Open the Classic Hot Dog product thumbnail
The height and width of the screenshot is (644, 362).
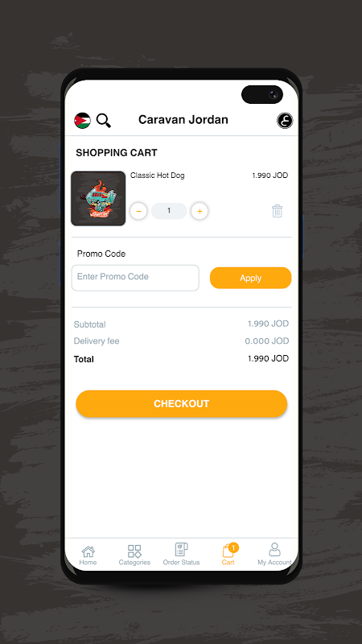[x=98, y=198]
